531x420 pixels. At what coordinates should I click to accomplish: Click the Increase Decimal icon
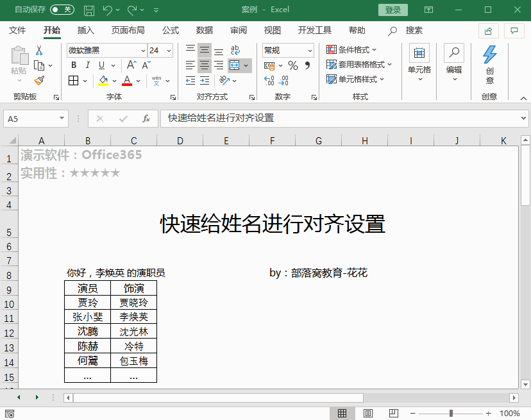pos(269,81)
